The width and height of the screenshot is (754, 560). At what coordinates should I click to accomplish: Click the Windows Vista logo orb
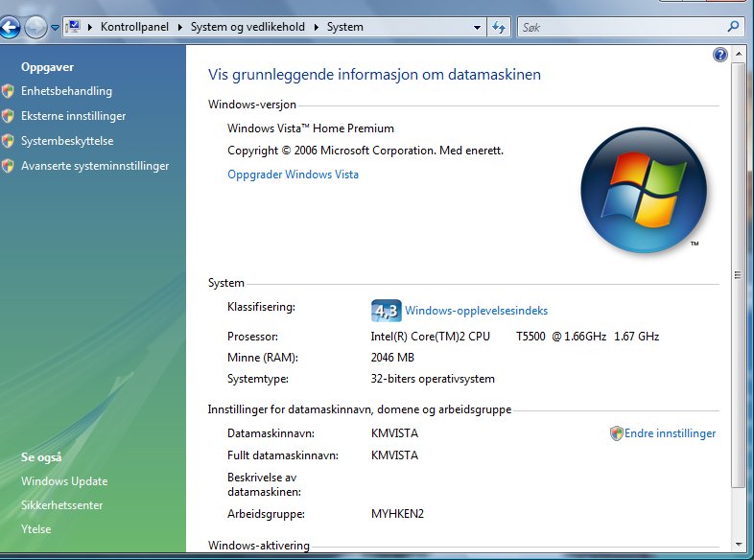pos(644,190)
